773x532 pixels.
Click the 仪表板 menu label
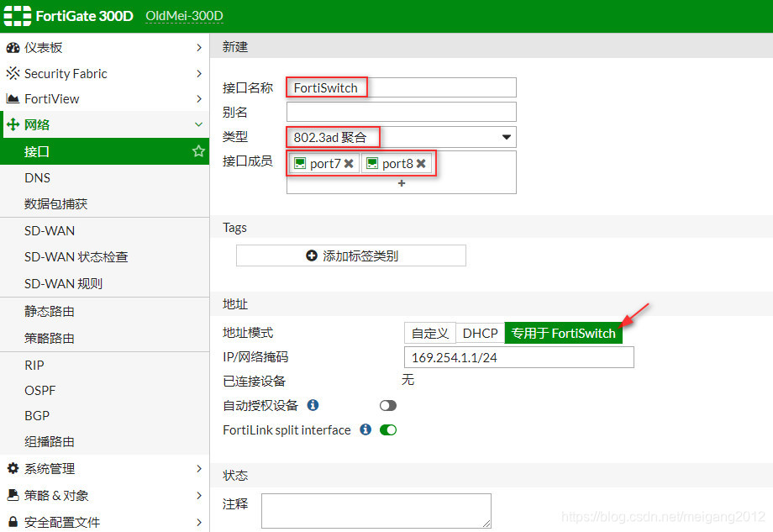[44, 48]
